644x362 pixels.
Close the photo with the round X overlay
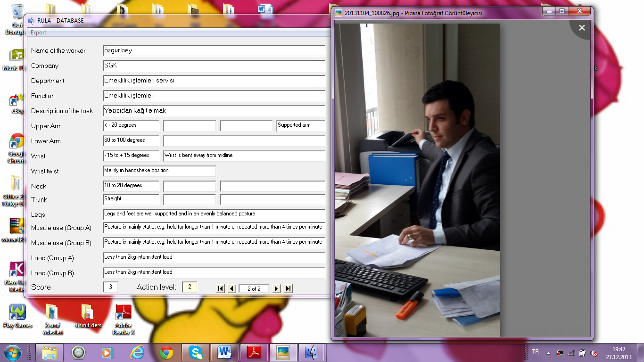pos(582,28)
